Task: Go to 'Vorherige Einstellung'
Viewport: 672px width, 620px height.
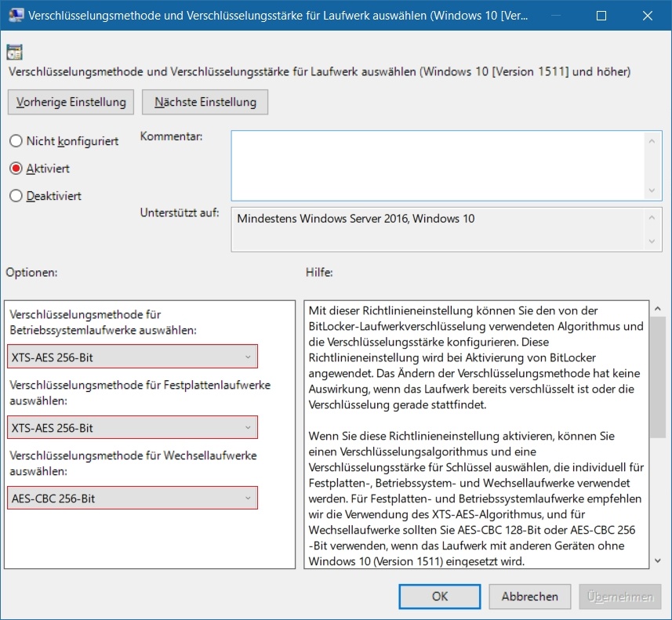Action: point(71,102)
